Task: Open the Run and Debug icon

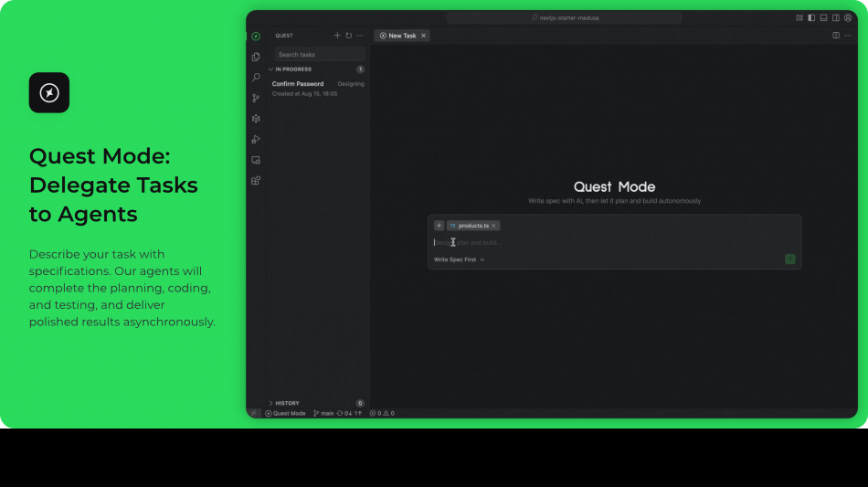Action: click(x=256, y=139)
